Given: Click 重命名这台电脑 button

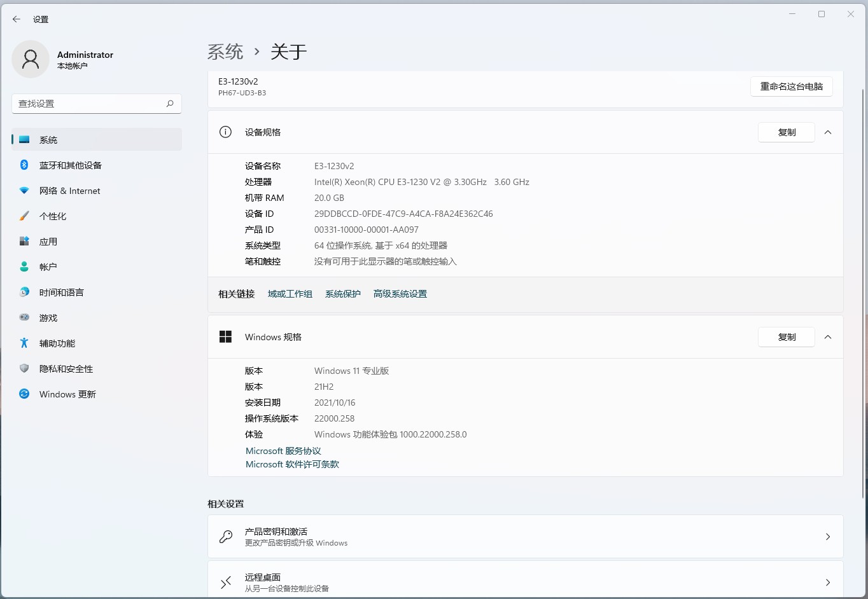Looking at the screenshot, I should pyautogui.click(x=792, y=86).
